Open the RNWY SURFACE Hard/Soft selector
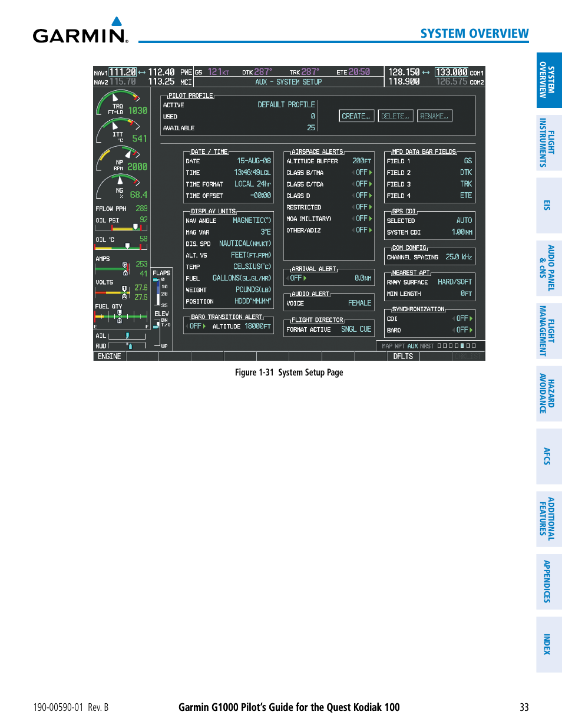This screenshot has width=562, height=728. pyautogui.click(x=455, y=282)
